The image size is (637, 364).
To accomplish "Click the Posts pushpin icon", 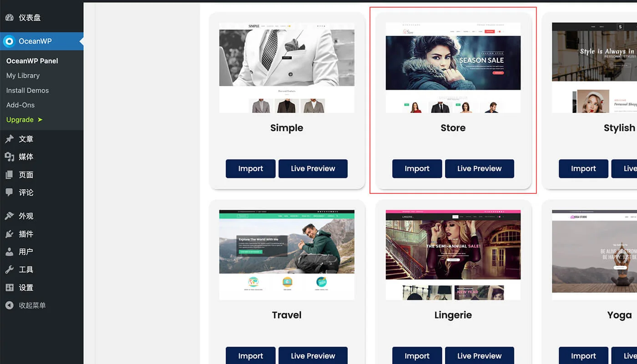I will [9, 139].
